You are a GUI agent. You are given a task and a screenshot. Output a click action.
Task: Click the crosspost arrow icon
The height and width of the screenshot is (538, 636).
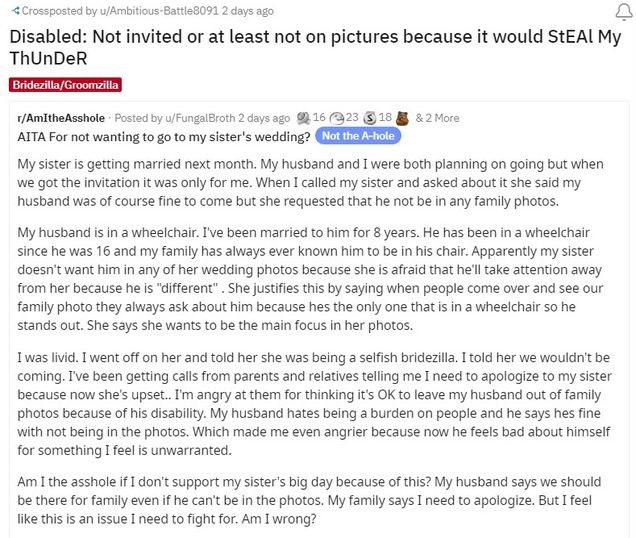coord(16,11)
